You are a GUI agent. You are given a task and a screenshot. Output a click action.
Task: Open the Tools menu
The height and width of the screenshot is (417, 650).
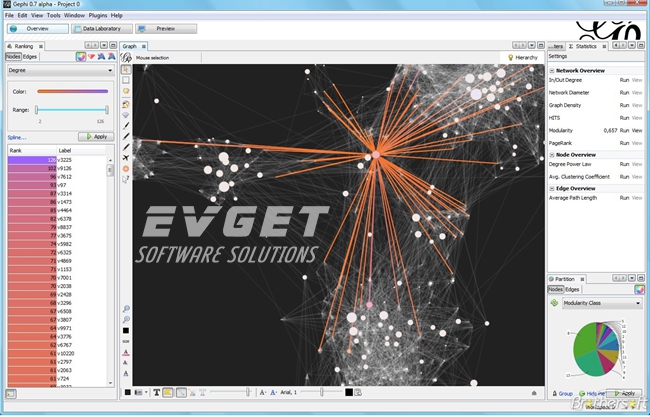(53, 15)
